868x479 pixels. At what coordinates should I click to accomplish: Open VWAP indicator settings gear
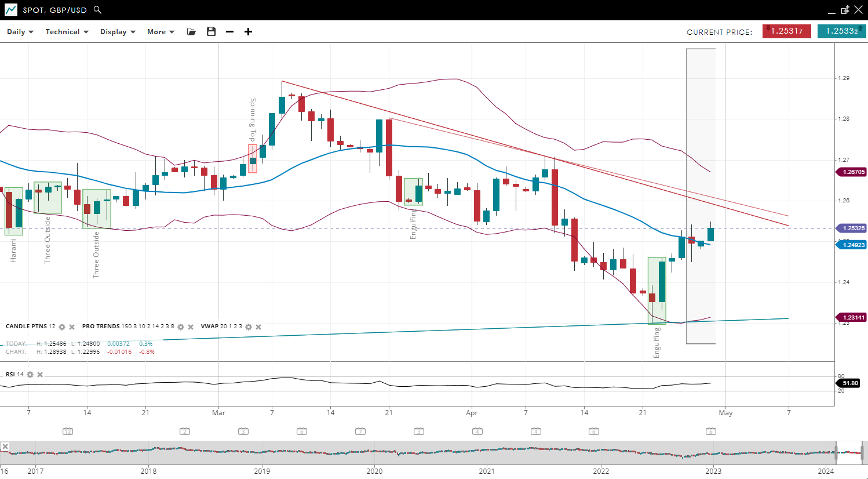coord(249,327)
